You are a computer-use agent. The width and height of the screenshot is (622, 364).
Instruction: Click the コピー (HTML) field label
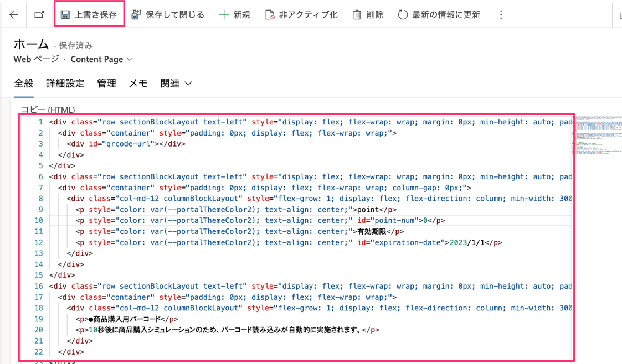pos(48,110)
